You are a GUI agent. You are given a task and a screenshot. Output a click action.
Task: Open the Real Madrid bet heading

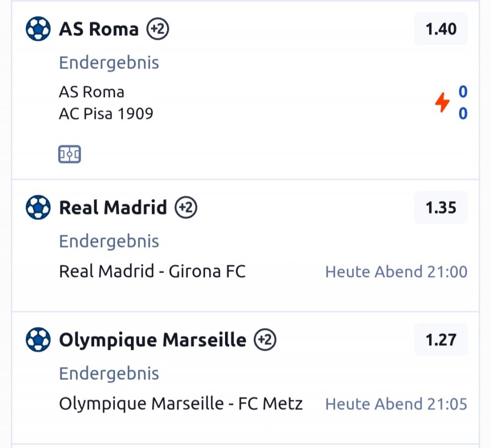point(113,208)
